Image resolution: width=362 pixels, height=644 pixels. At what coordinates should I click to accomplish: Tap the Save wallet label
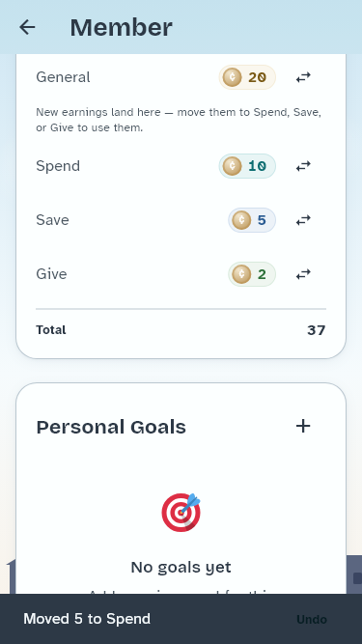pyautogui.click(x=52, y=220)
